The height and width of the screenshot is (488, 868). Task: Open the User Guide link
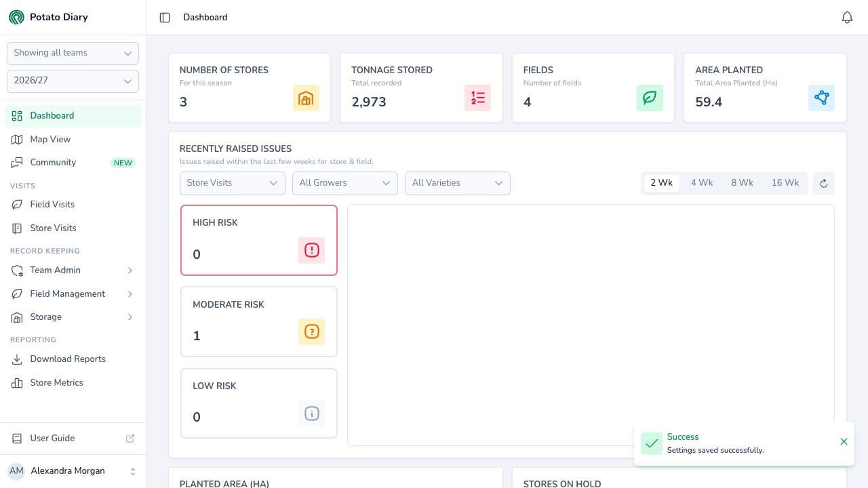[x=73, y=439]
